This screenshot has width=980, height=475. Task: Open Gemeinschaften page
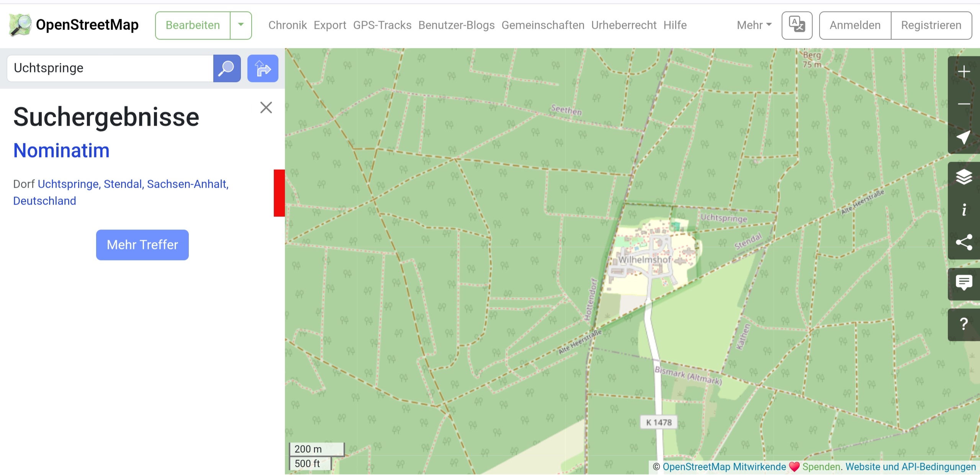pyautogui.click(x=543, y=25)
